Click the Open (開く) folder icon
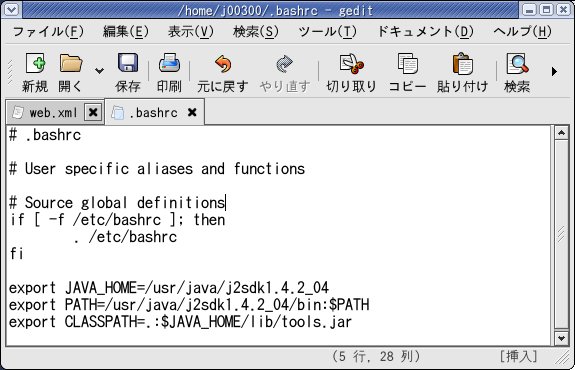The image size is (575, 370). pos(71,63)
